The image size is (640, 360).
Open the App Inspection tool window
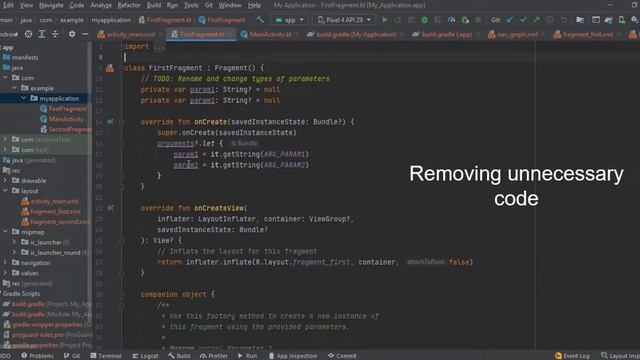click(292, 356)
